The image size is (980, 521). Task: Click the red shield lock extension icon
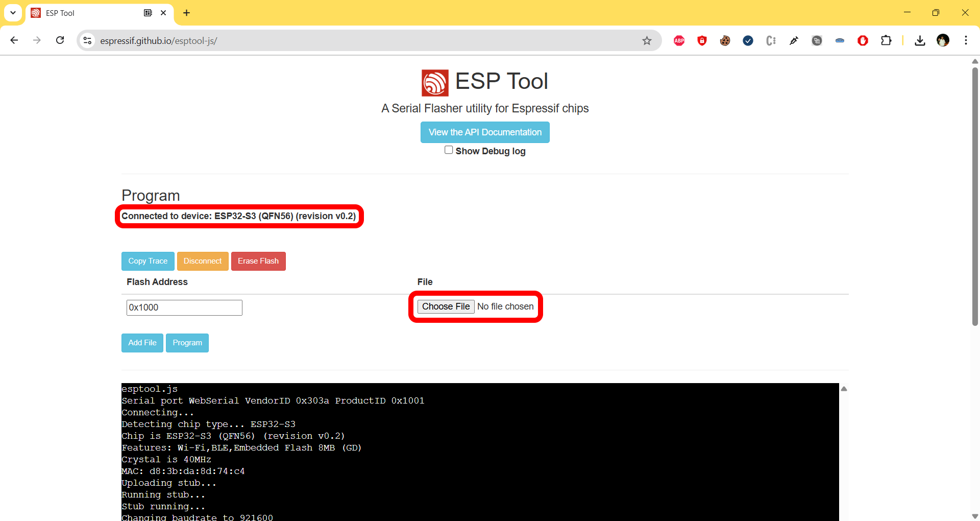pyautogui.click(x=702, y=41)
